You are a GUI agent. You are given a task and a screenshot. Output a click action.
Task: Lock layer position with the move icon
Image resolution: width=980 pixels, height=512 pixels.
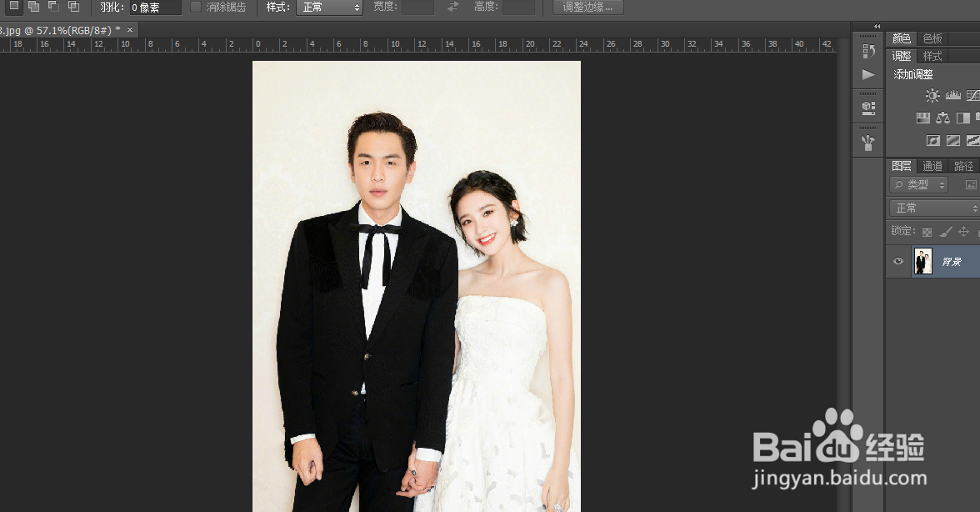[963, 232]
